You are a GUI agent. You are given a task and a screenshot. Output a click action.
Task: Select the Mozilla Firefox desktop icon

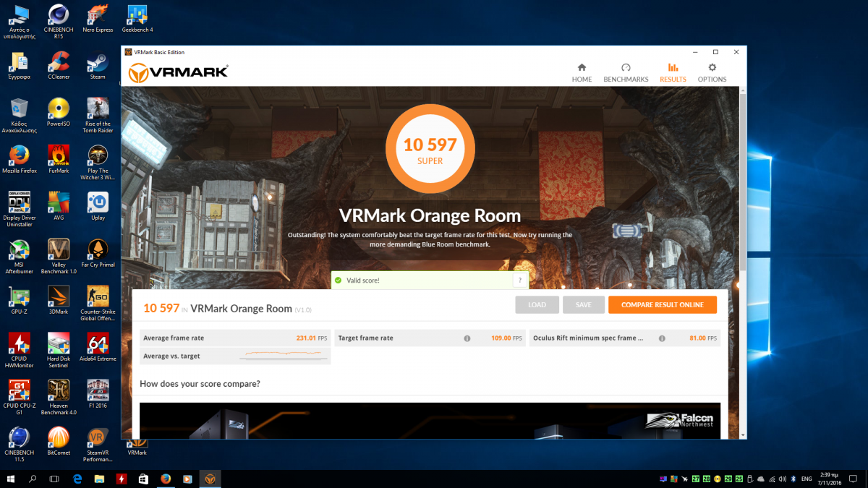(20, 160)
